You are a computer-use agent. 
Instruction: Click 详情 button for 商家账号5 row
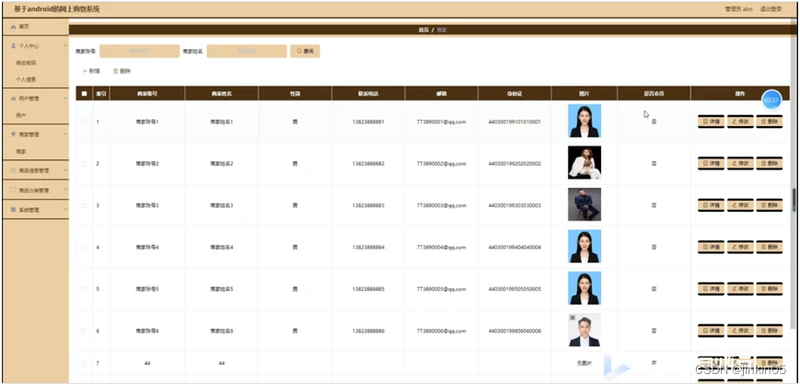(711, 289)
